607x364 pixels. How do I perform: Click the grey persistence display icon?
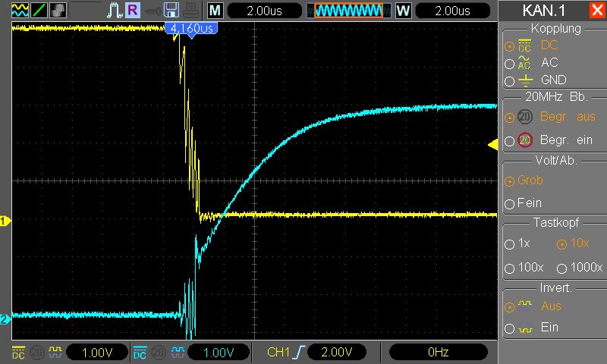[58, 10]
